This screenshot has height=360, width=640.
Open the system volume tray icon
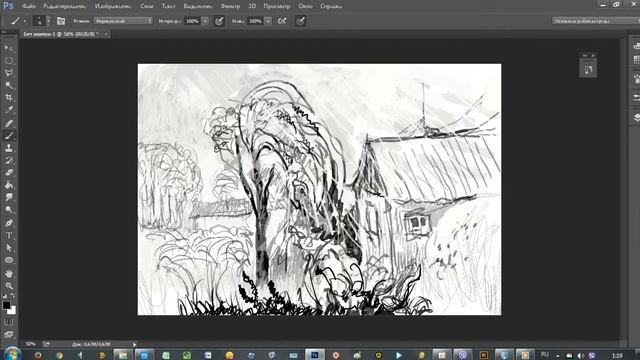click(x=580, y=356)
